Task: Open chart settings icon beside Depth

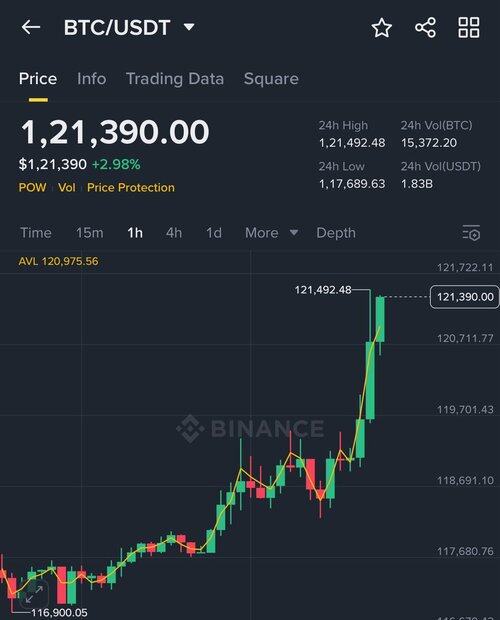Action: [x=471, y=233]
